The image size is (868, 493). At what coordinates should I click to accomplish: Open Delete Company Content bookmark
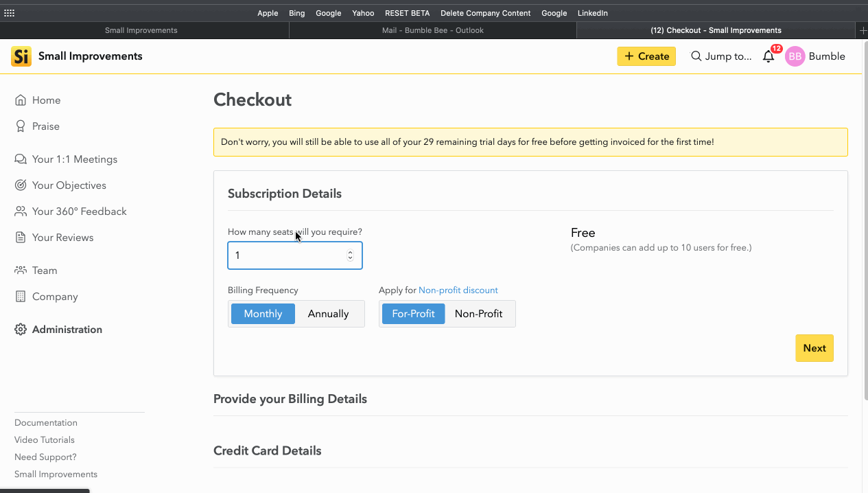(x=485, y=13)
